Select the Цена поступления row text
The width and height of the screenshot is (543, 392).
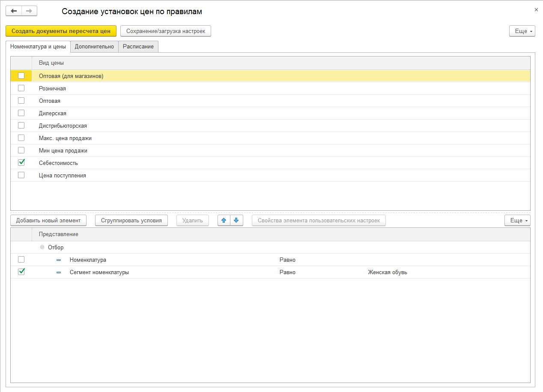(63, 176)
